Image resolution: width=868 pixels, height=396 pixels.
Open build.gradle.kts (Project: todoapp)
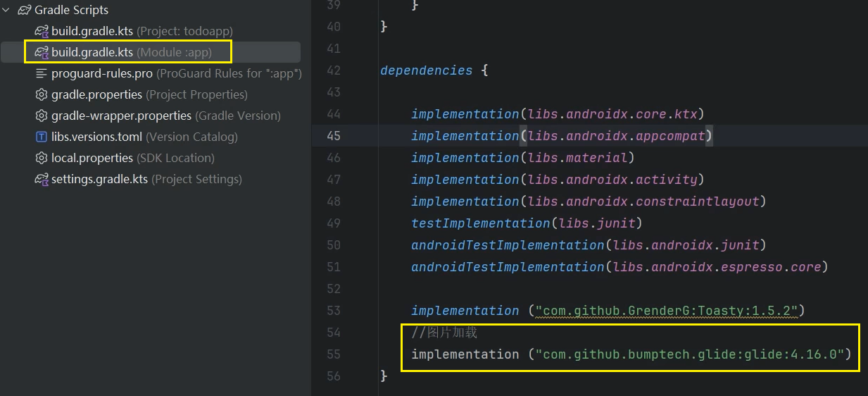(141, 31)
